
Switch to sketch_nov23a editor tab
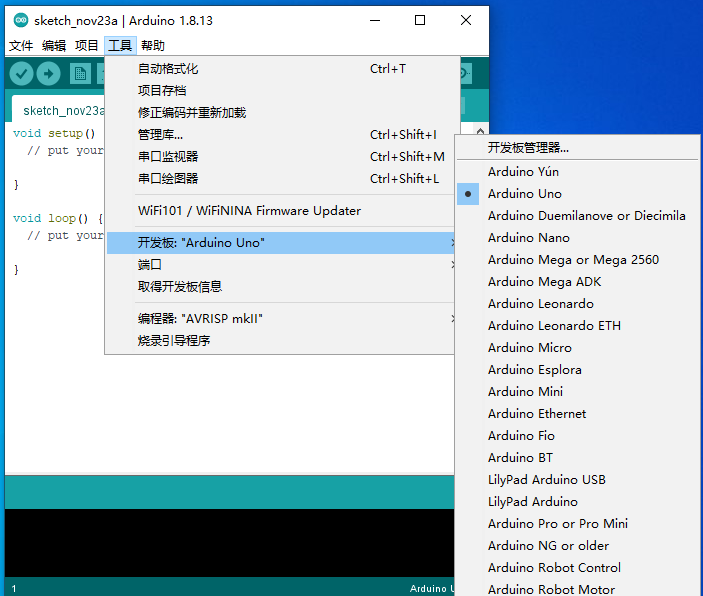click(x=59, y=110)
